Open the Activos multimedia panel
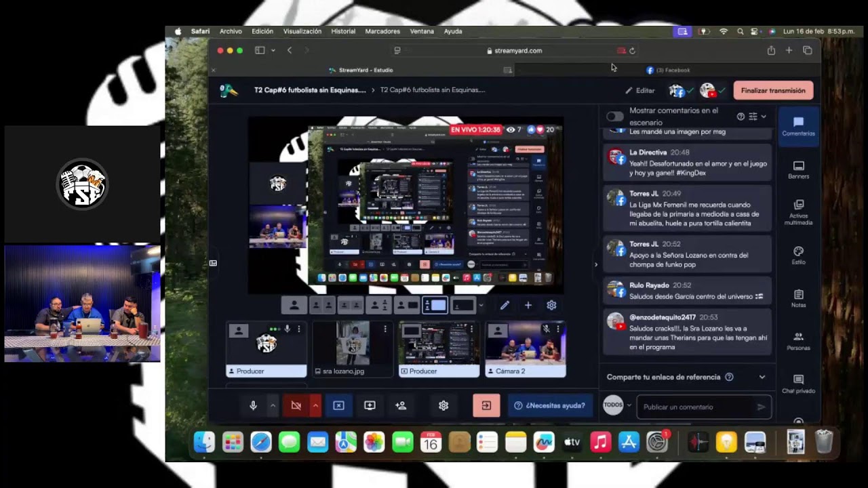This screenshot has height=488, width=868. [x=798, y=212]
